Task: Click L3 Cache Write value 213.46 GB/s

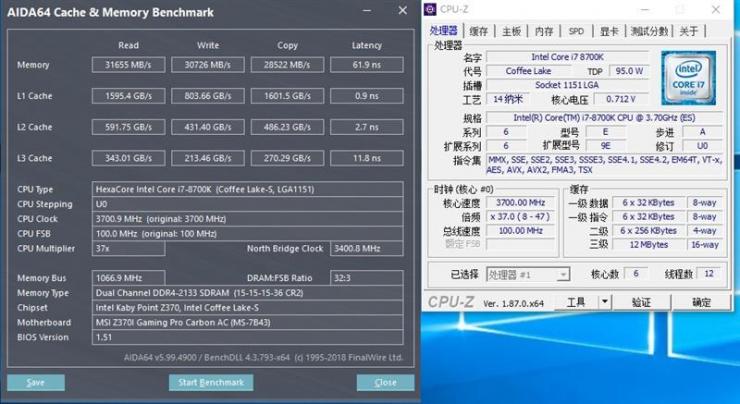Action: click(208, 158)
